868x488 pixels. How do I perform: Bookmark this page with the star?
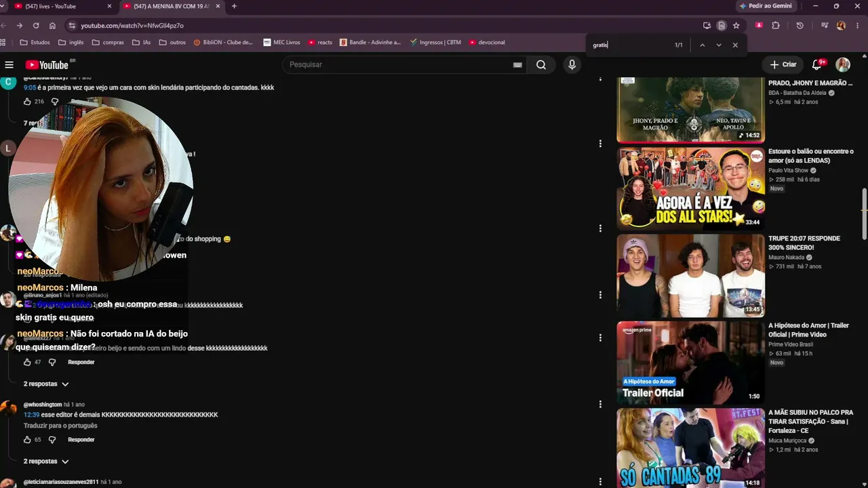(x=736, y=26)
